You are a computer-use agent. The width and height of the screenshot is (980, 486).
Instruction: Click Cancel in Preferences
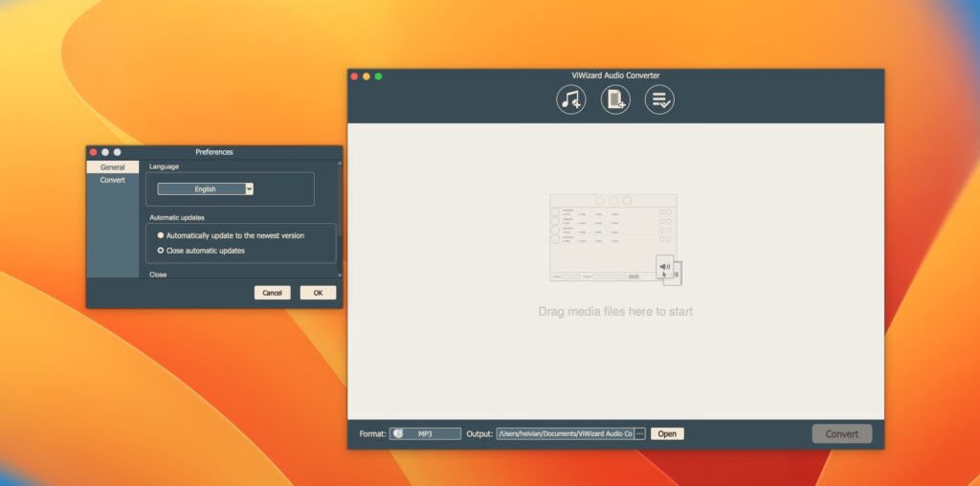pos(272,293)
